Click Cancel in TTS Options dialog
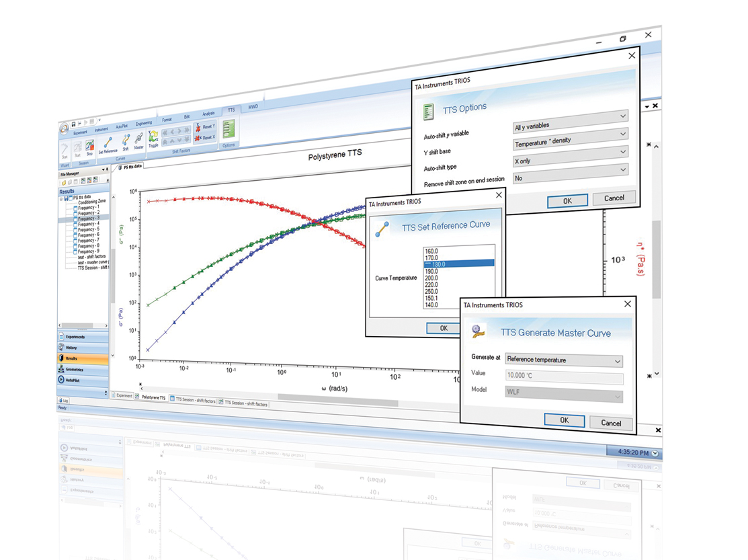This screenshot has width=748, height=560. point(614,198)
